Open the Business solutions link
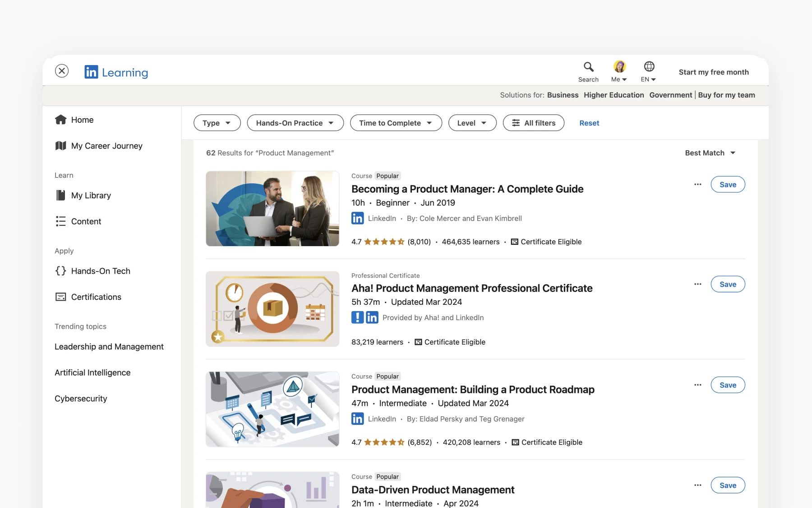Screen dimensions: 812x508 point(563,95)
